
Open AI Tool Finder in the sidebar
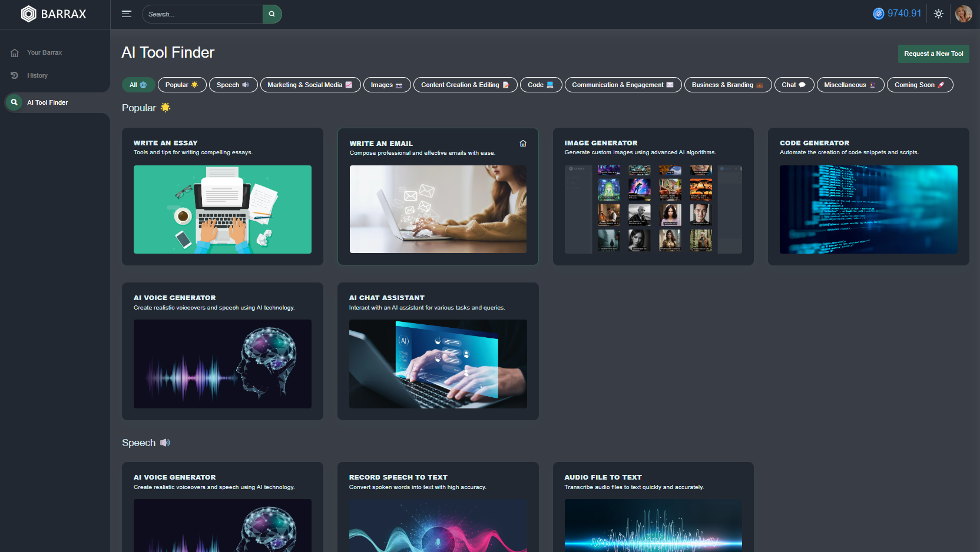coord(47,102)
